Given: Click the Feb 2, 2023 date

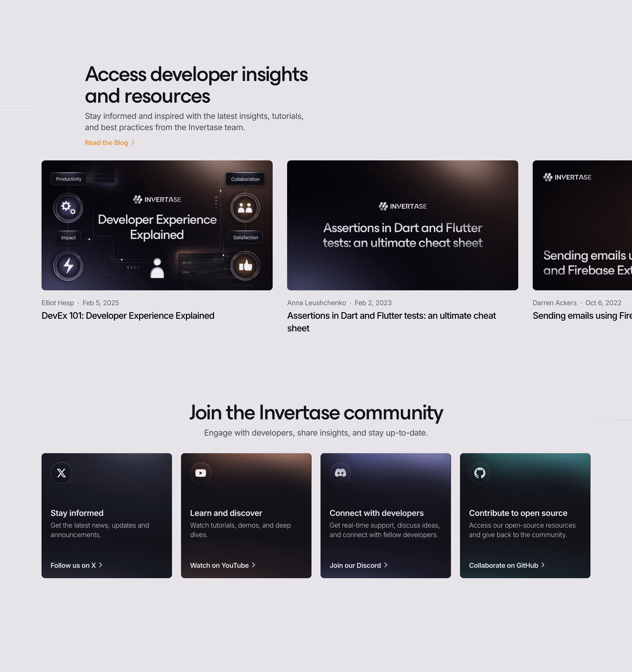Looking at the screenshot, I should [x=373, y=303].
